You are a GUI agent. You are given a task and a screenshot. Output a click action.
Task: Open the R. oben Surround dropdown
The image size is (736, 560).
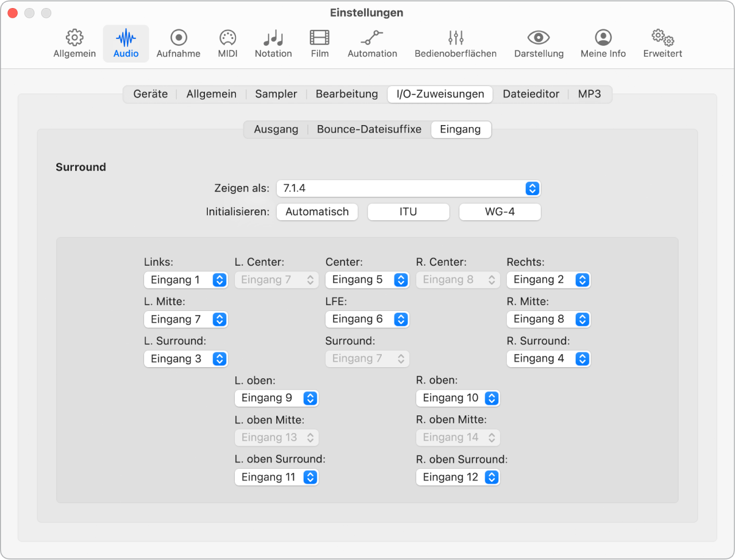(x=458, y=477)
